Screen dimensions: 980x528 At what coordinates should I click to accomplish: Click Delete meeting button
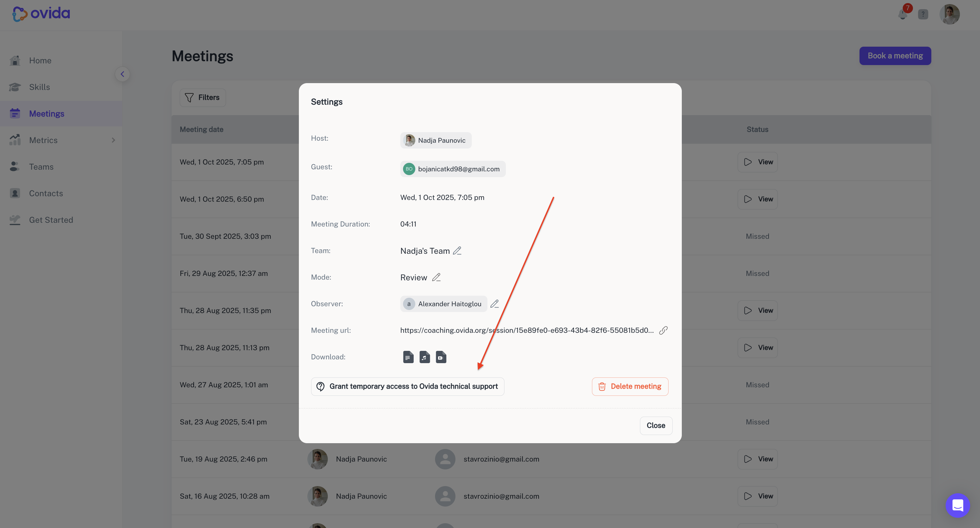click(630, 387)
